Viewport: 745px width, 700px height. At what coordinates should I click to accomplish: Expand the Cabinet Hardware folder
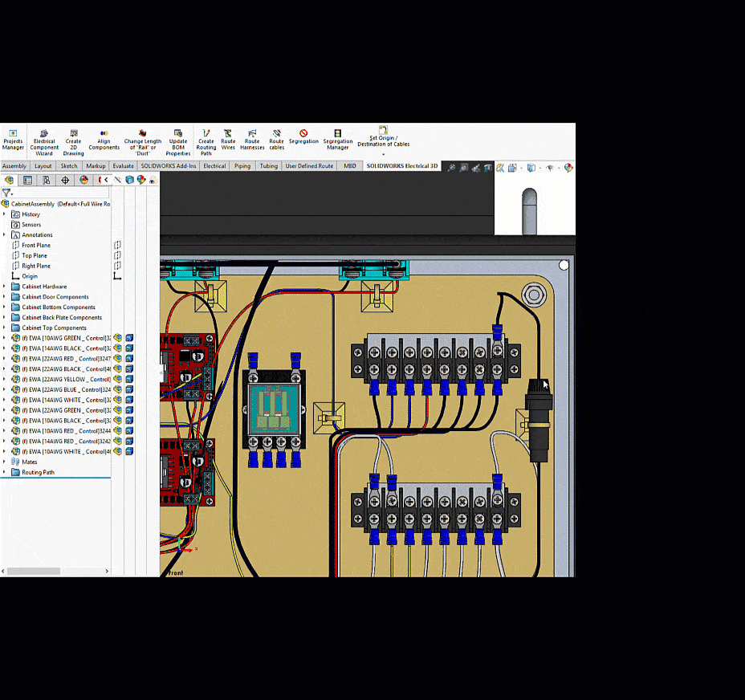coord(4,287)
